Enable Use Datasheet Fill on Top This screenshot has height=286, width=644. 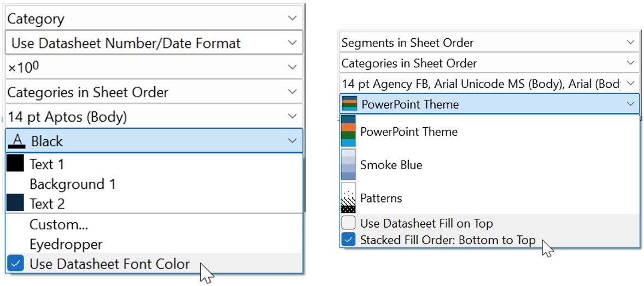point(349,224)
